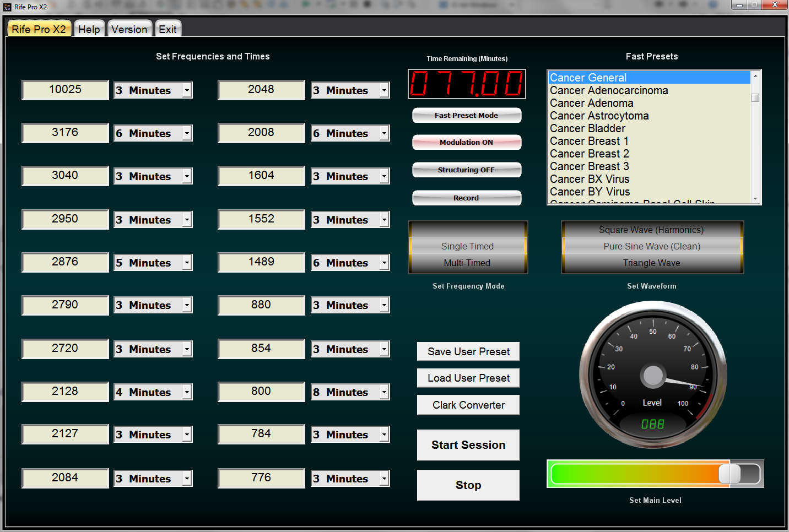Click the Fast Presets scrollbar up arrow
The height and width of the screenshot is (532, 789).
[x=755, y=75]
